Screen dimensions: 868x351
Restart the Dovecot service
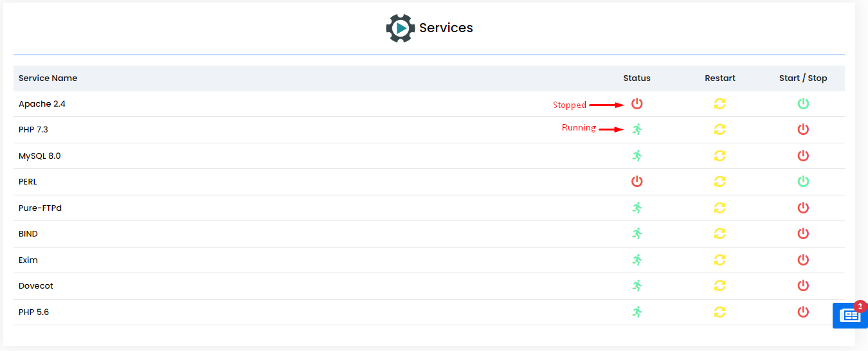point(719,285)
